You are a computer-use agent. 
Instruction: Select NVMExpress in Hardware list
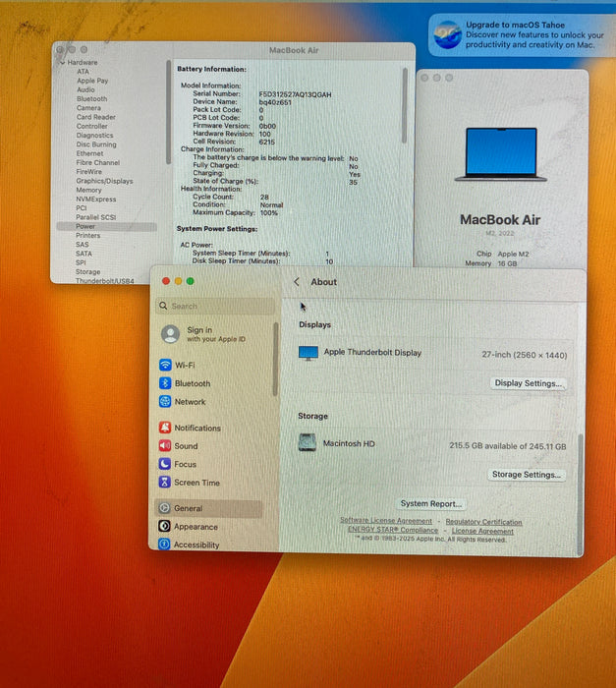tap(96, 200)
